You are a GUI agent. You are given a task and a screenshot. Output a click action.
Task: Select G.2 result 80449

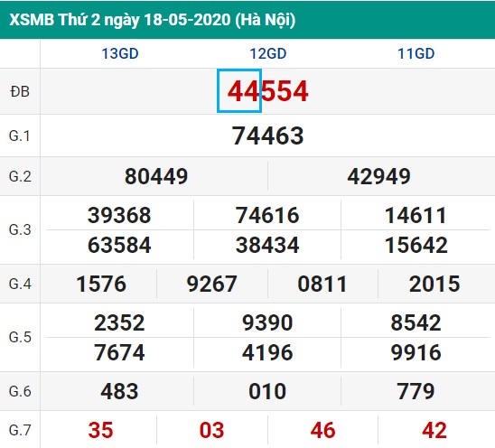156,176
